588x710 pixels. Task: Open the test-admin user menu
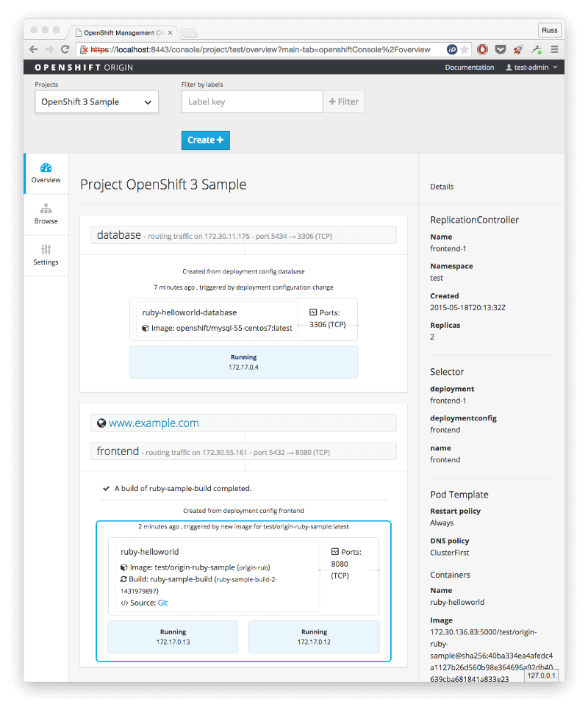point(531,67)
